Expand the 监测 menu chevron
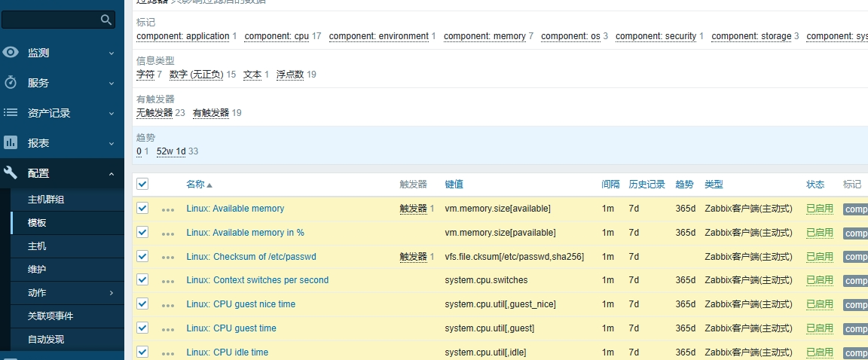The image size is (868, 360). click(112, 53)
